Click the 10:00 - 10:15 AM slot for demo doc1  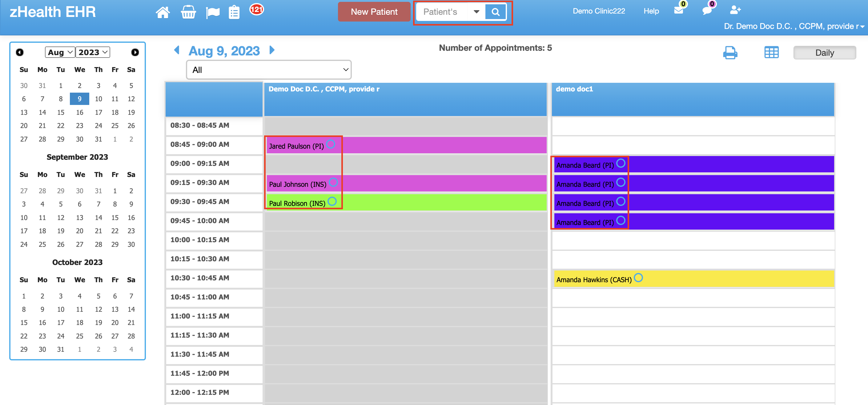pyautogui.click(x=693, y=241)
